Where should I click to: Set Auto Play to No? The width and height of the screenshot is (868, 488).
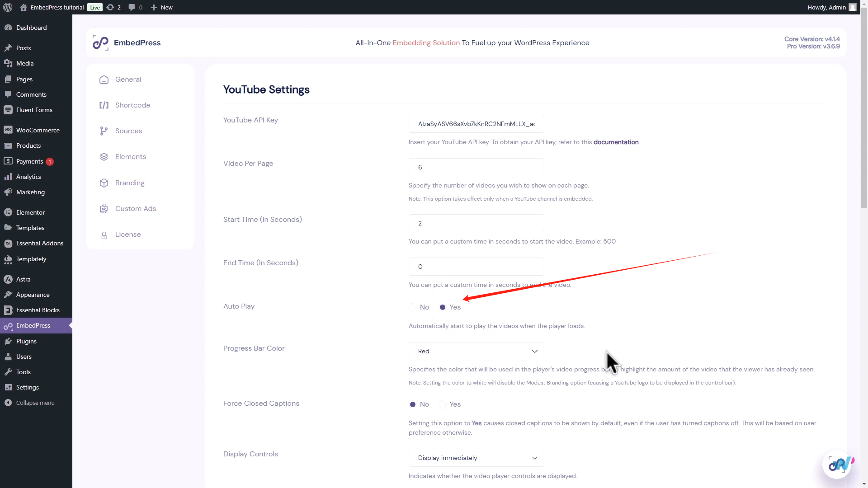click(x=413, y=307)
